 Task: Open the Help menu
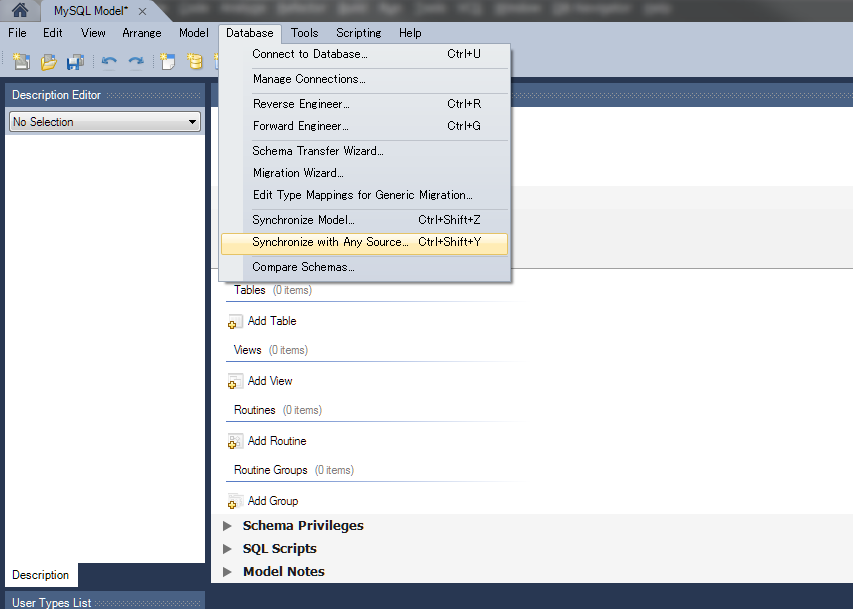coord(410,33)
